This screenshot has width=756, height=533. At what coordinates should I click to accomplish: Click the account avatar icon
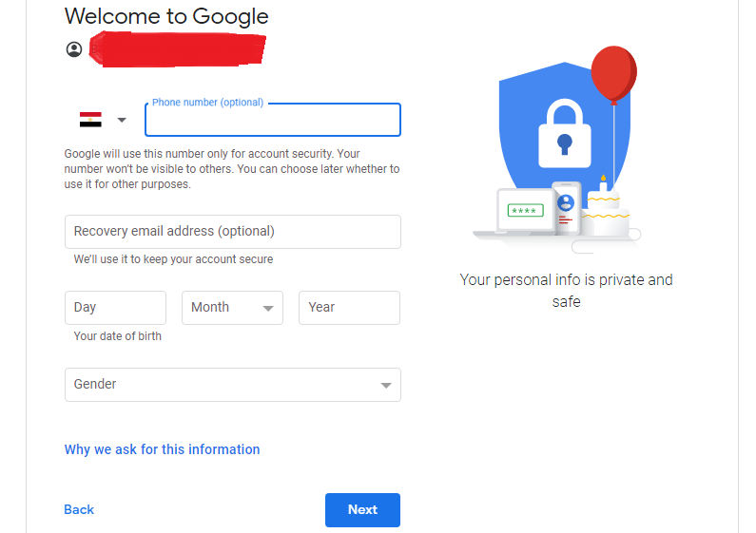click(x=74, y=49)
